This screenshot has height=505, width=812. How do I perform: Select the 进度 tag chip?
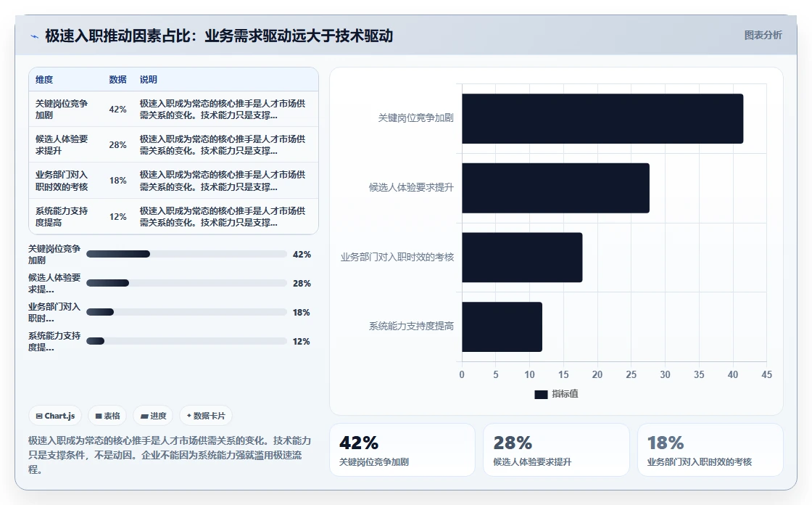pyautogui.click(x=153, y=416)
